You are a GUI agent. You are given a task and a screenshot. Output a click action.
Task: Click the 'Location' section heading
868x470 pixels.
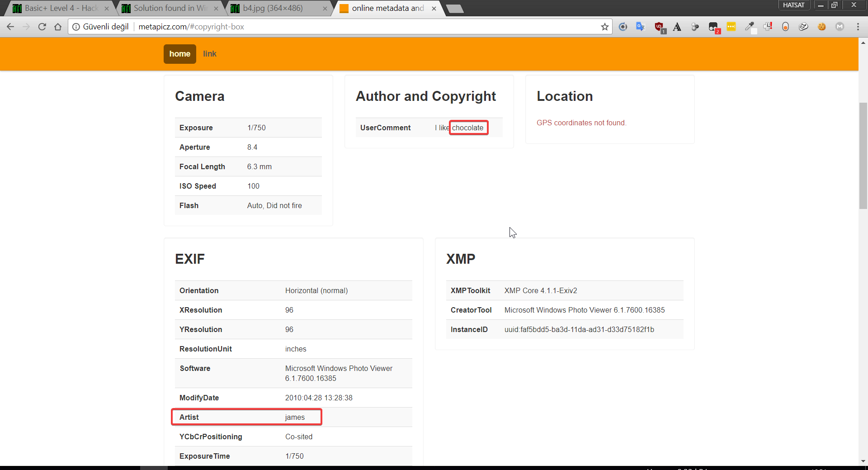pyautogui.click(x=565, y=96)
